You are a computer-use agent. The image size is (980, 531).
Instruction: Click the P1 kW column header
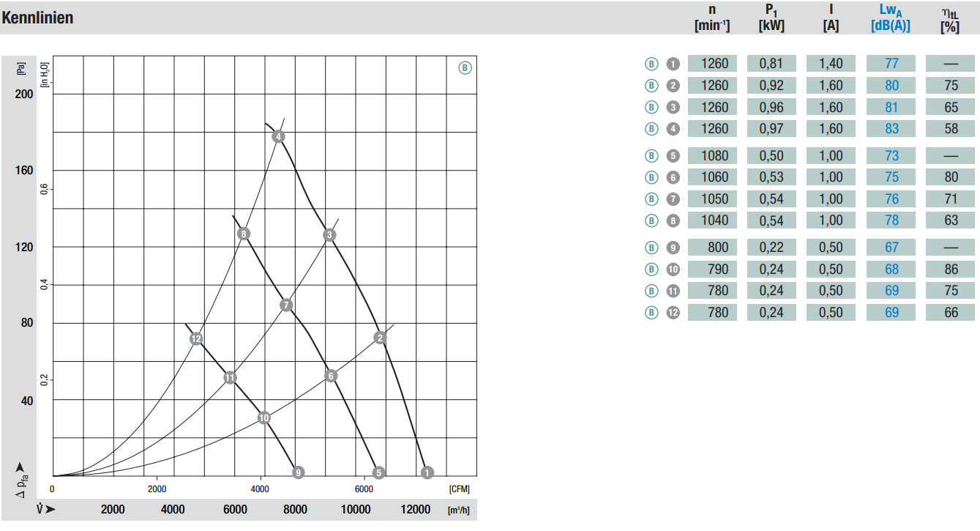[x=771, y=18]
